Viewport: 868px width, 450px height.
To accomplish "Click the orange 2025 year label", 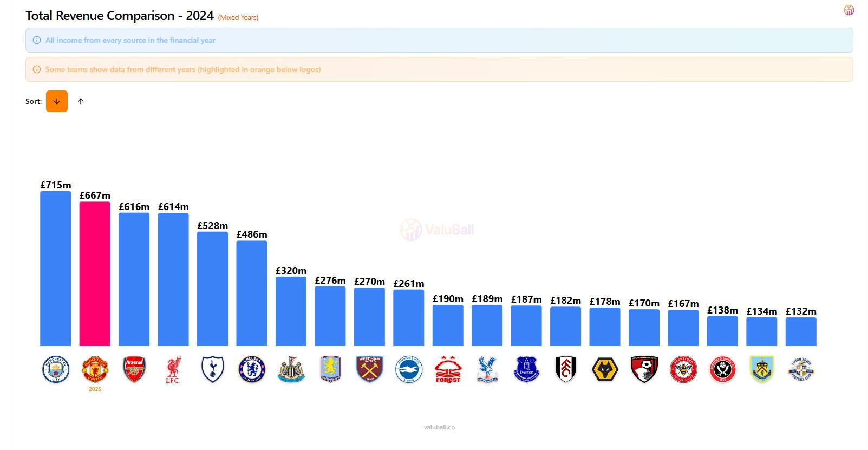I will tap(95, 389).
